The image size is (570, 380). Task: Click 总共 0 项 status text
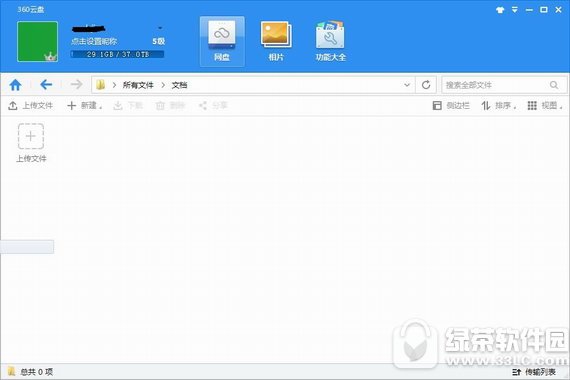[36, 372]
